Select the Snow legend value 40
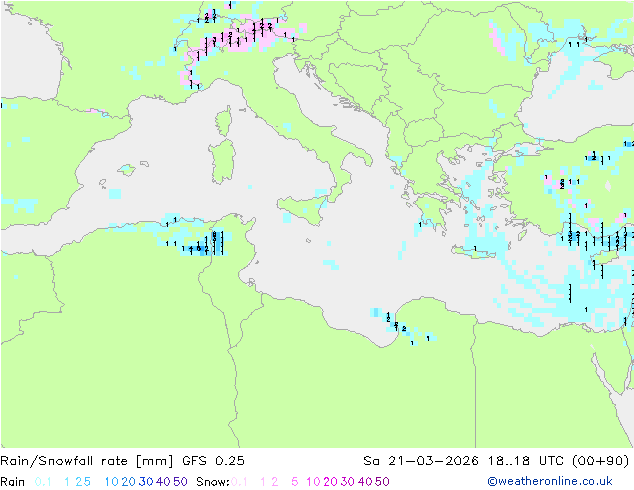 click(x=365, y=482)
